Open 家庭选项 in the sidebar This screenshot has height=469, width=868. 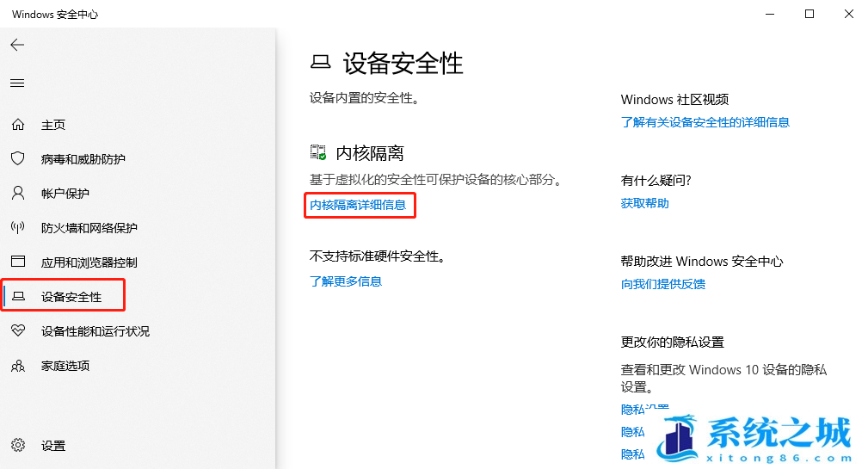(65, 366)
